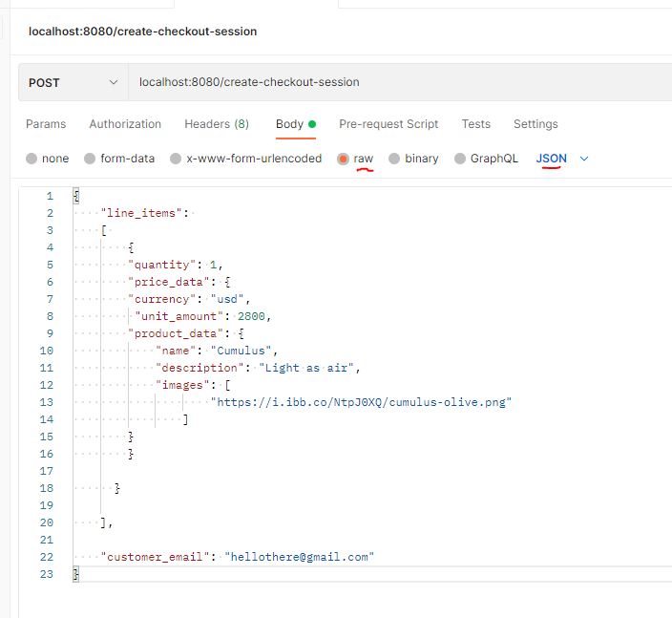
Task: Select the GraphQL radio option
Action: tap(459, 159)
